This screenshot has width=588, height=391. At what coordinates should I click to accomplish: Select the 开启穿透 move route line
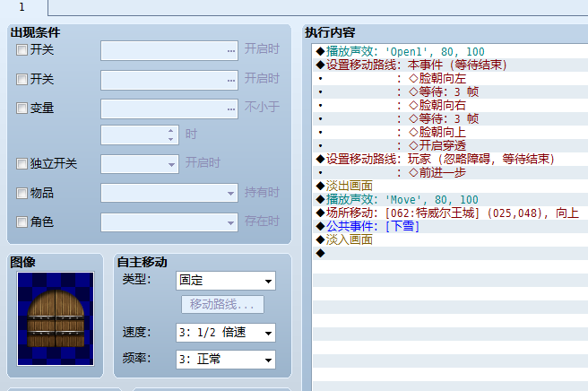(x=450, y=145)
